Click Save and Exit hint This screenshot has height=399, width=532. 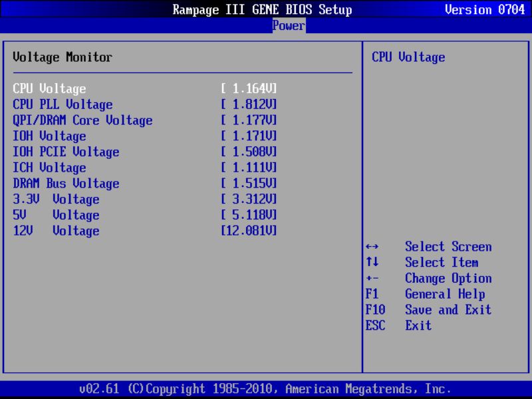click(448, 310)
